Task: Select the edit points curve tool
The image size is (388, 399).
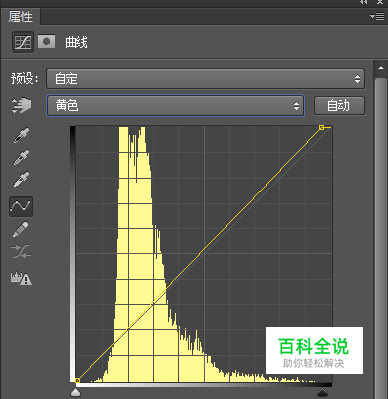Action: [x=21, y=206]
